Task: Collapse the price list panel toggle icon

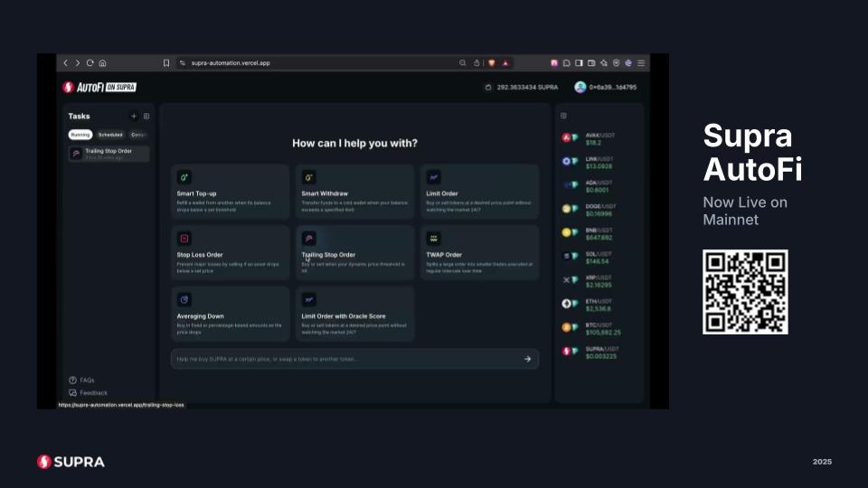Action: pos(563,116)
